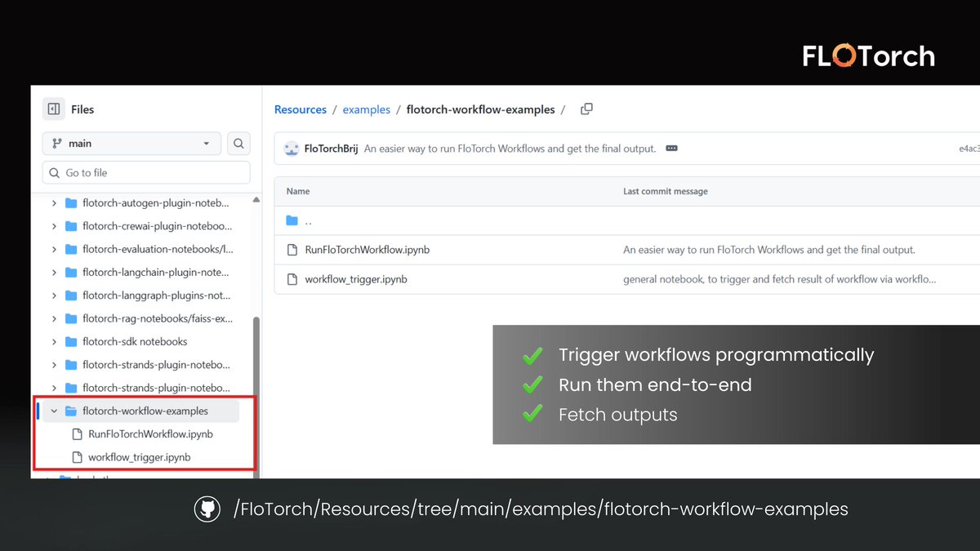Collapse the file tree side panel icon
This screenshot has width=980, height=551.
coord(54,109)
